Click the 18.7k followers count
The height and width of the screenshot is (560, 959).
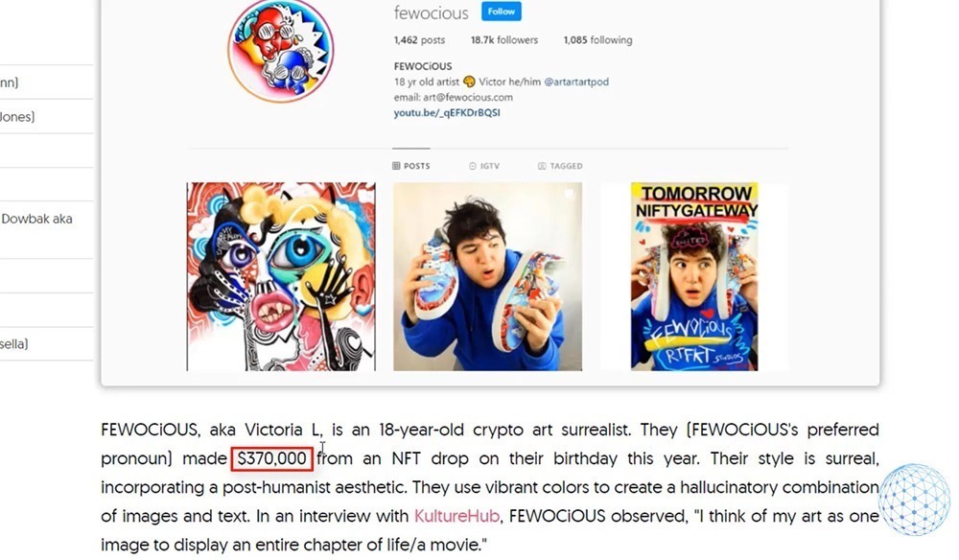[504, 39]
